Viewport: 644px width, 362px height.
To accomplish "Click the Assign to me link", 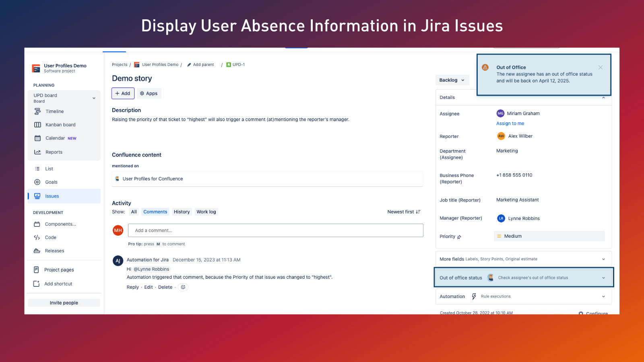I will pos(510,123).
